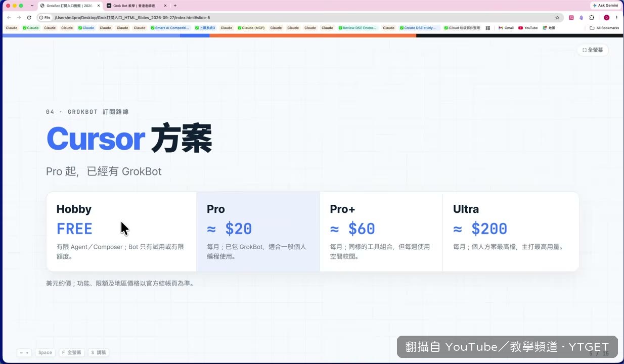This screenshot has width=624, height=364.
Task: Focus the address bar URL
Action: (132, 17)
